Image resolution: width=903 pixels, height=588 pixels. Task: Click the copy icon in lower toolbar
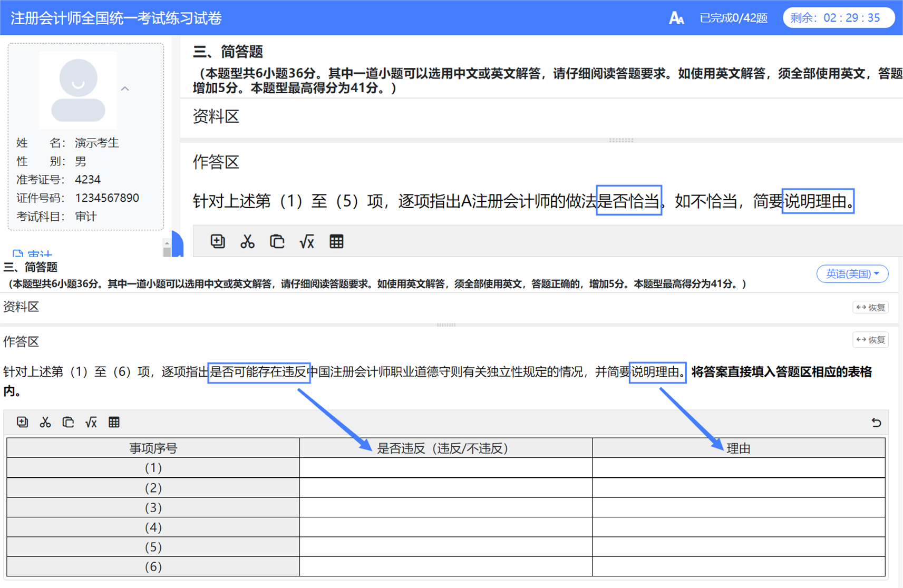68,423
